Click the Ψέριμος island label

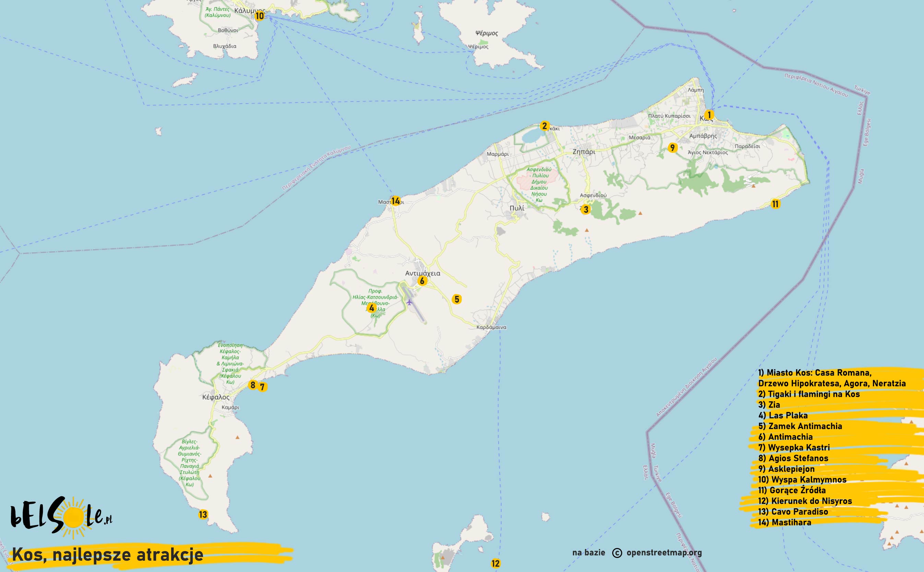point(486,33)
